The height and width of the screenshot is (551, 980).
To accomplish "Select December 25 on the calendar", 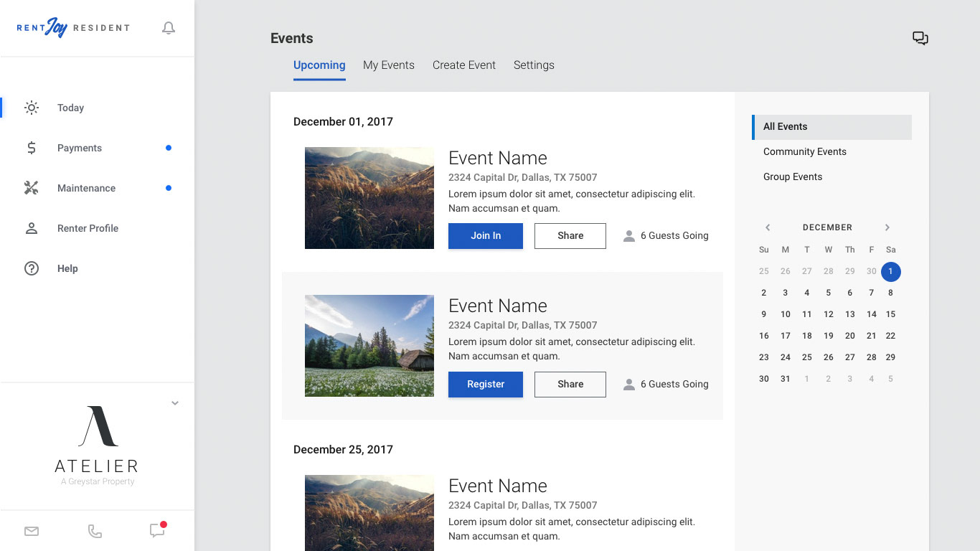I will [x=807, y=357].
